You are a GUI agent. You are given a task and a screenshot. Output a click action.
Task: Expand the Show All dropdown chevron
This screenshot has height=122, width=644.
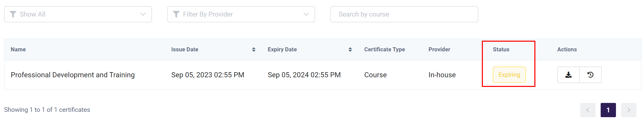pos(143,14)
